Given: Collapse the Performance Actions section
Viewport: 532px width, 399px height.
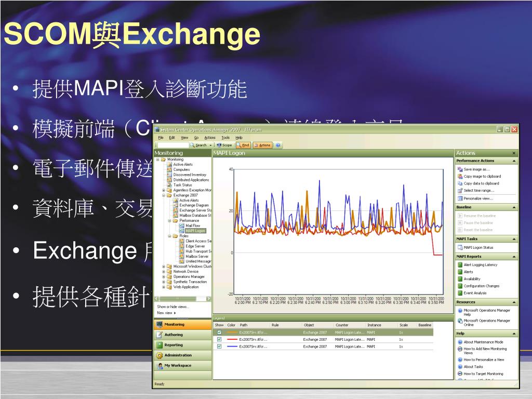Looking at the screenshot, I should 514,161.
